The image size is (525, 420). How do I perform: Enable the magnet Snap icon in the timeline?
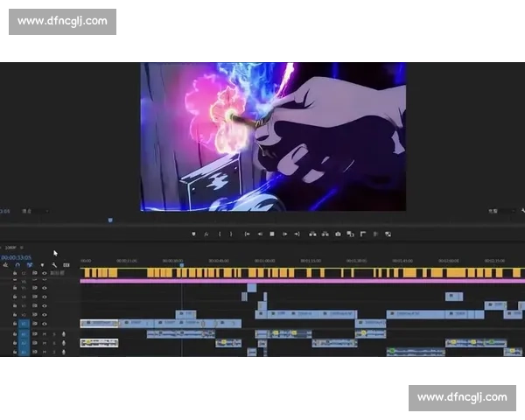[x=17, y=265]
